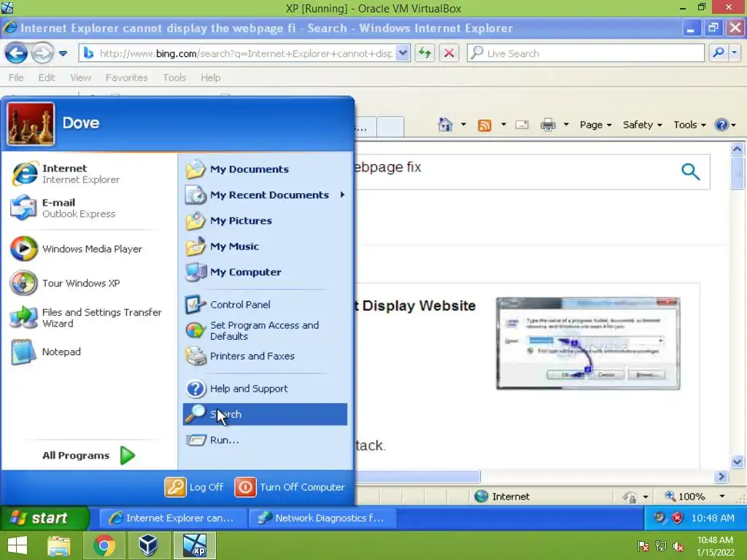Go back in Internet Explorer
The height and width of the screenshot is (560, 747).
16,53
